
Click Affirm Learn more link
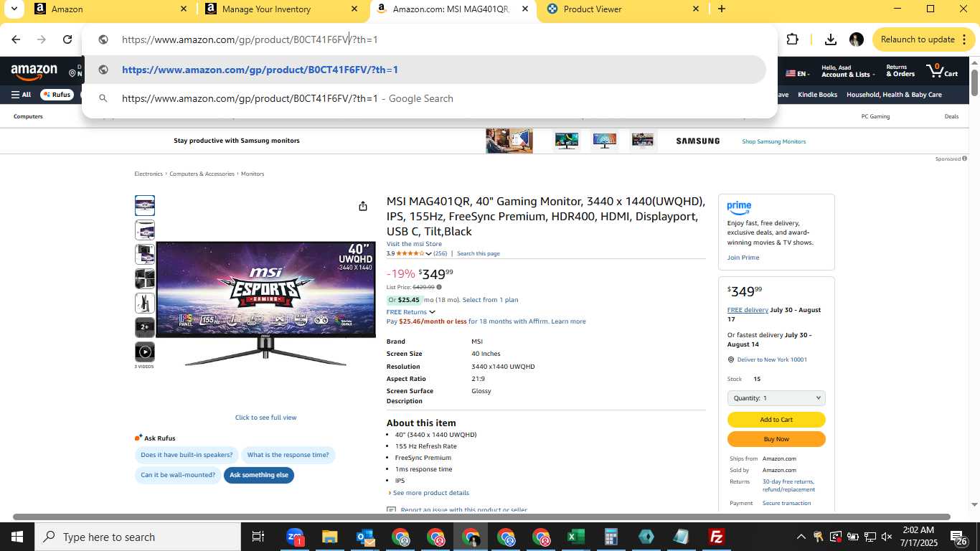[568, 321]
